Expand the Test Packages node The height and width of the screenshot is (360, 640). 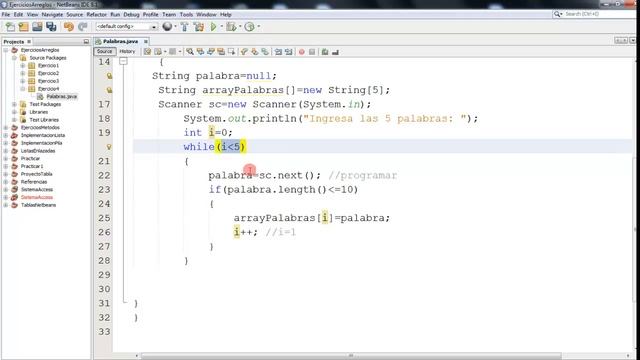[14, 104]
